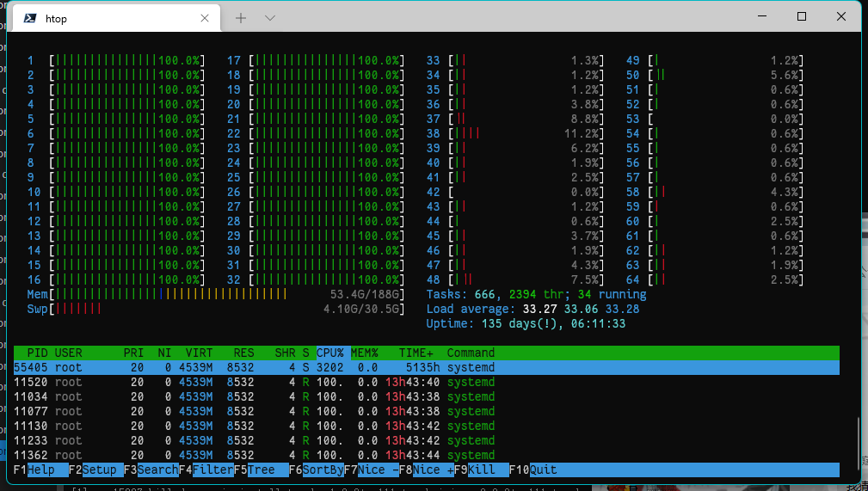868x491 pixels.
Task: Sort by PID column header
Action: coord(37,353)
